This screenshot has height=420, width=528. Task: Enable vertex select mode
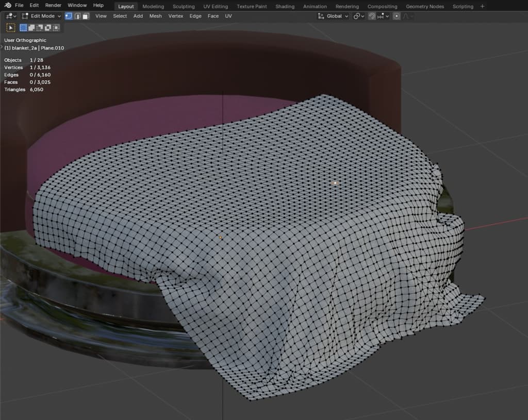[69, 16]
